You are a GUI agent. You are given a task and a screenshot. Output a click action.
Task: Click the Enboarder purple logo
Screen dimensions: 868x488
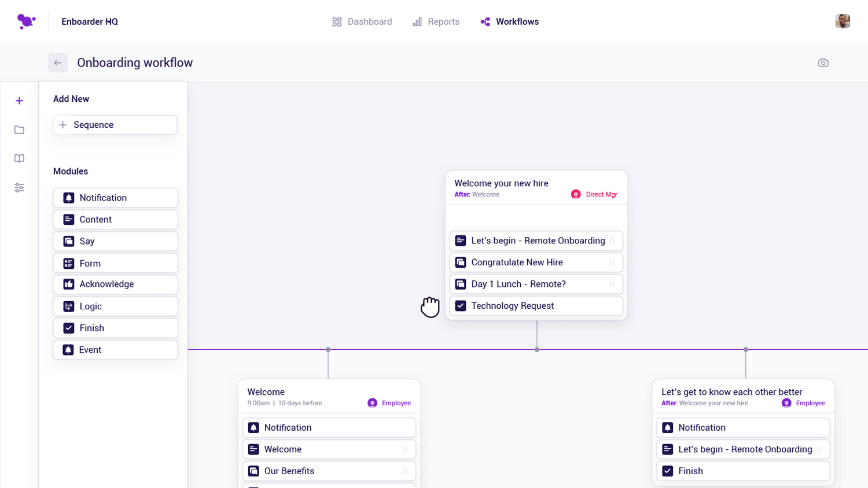(26, 22)
